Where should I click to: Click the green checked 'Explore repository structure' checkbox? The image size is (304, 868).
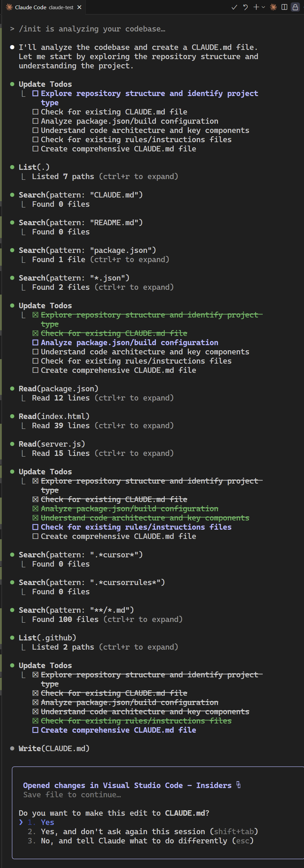[x=35, y=315]
